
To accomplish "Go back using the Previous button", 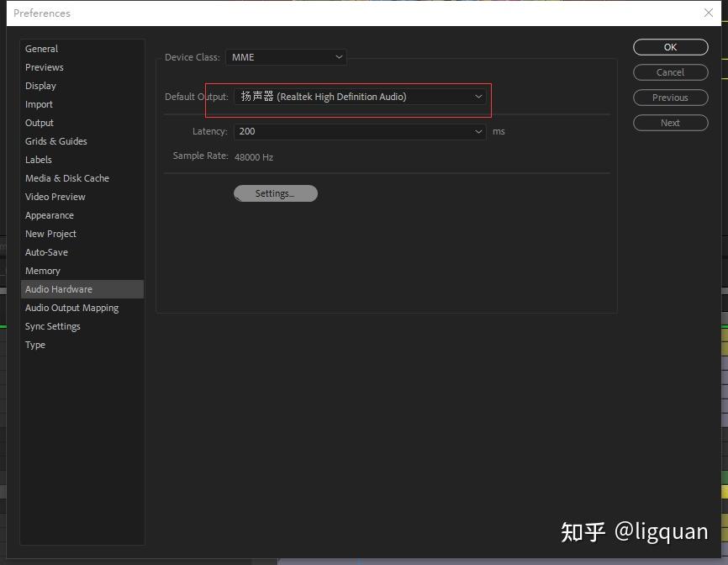I will point(669,98).
